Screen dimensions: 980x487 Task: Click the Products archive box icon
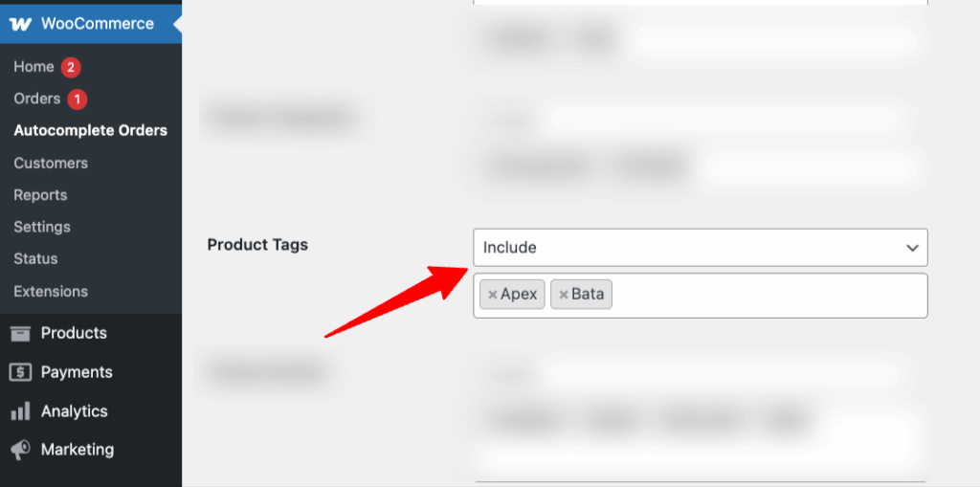point(20,333)
